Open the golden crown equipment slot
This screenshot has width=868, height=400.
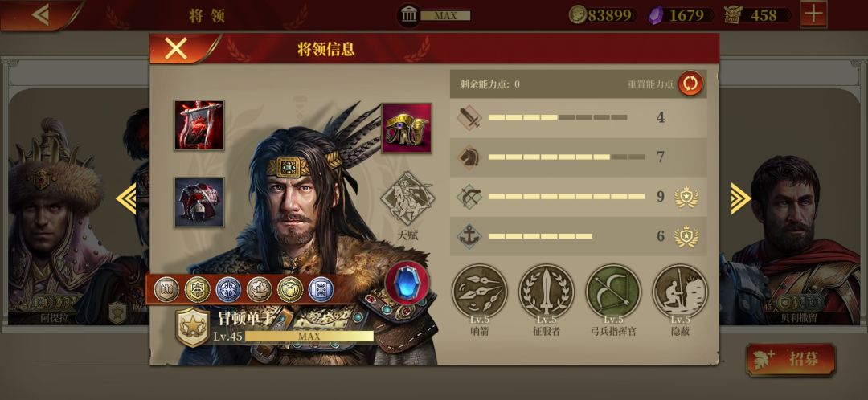pyautogui.click(x=407, y=128)
